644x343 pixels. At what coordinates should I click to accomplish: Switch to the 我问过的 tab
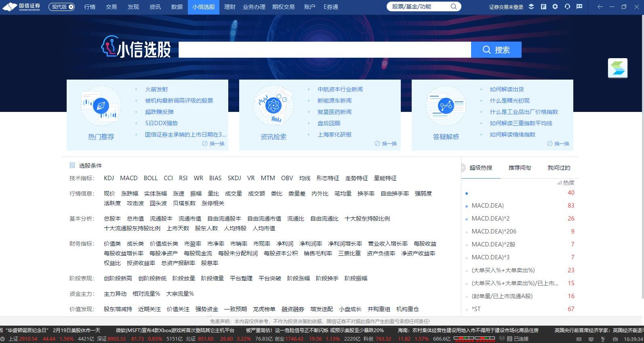coord(559,168)
